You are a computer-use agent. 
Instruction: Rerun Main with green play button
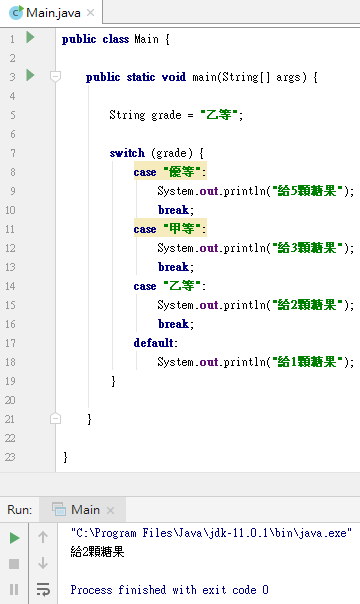coord(14,538)
